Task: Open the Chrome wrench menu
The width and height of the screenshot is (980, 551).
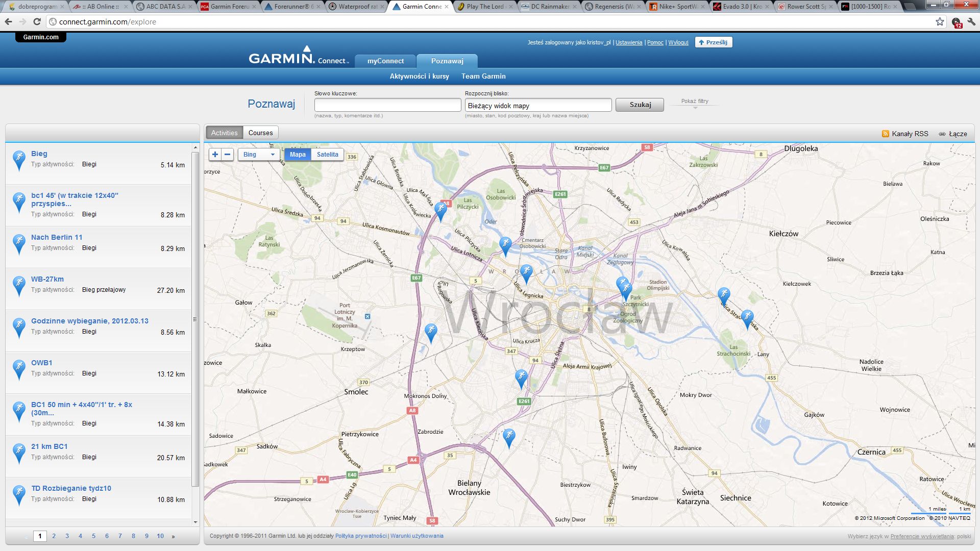Action: (971, 22)
